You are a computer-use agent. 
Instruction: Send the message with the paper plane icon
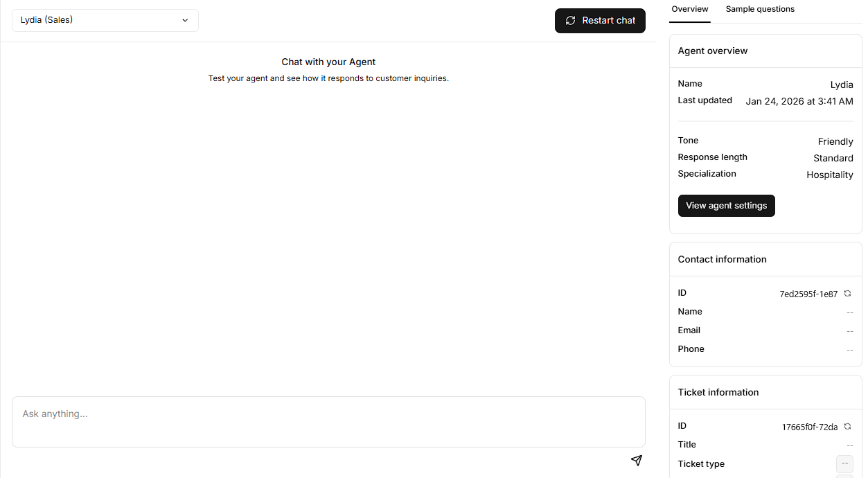(x=636, y=461)
